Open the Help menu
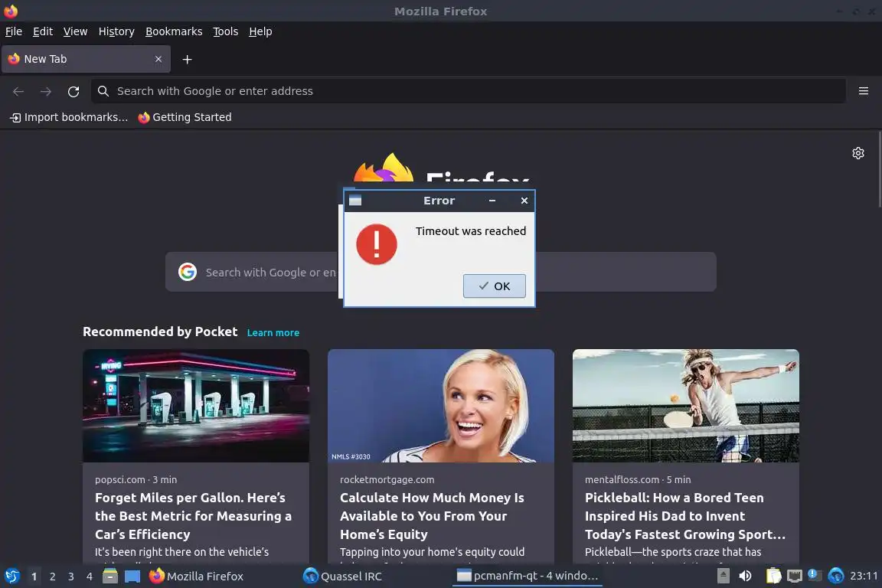 [x=260, y=31]
